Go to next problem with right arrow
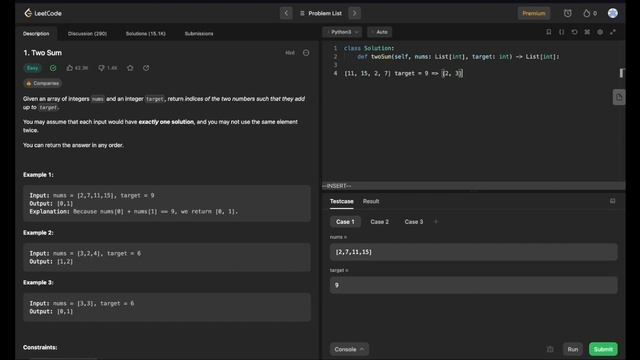This screenshot has height=360, width=640. [355, 13]
